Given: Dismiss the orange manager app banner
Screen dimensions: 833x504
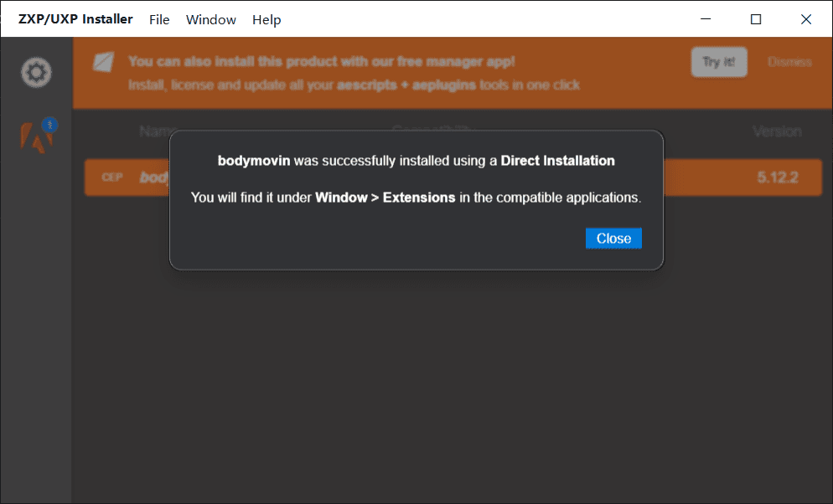Looking at the screenshot, I should click(x=789, y=62).
